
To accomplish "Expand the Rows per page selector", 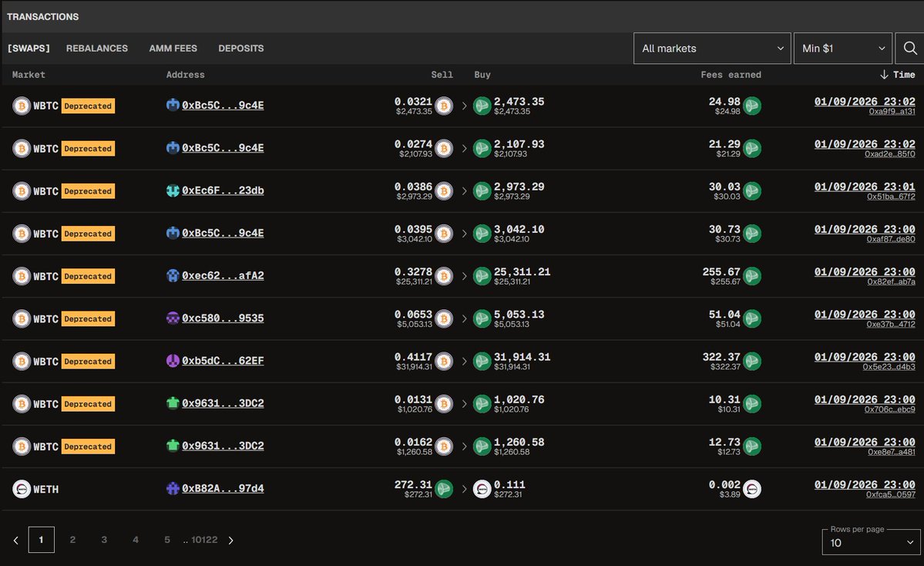I will pyautogui.click(x=871, y=542).
